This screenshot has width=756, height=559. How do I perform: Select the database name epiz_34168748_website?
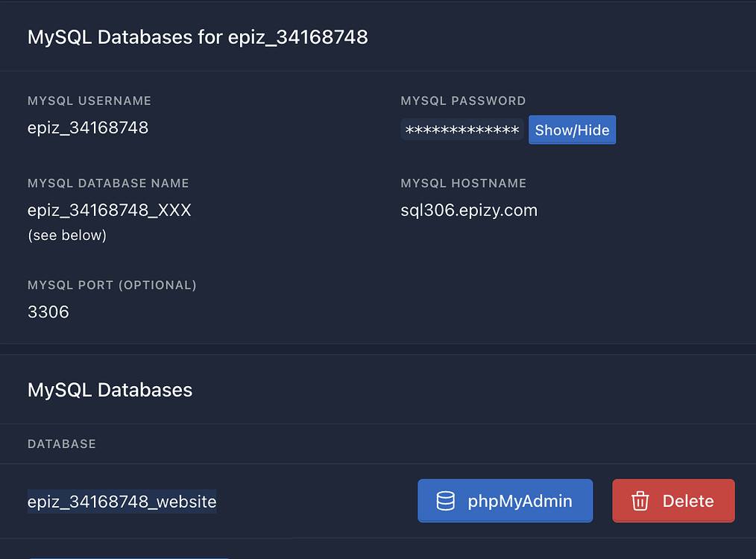(x=122, y=502)
